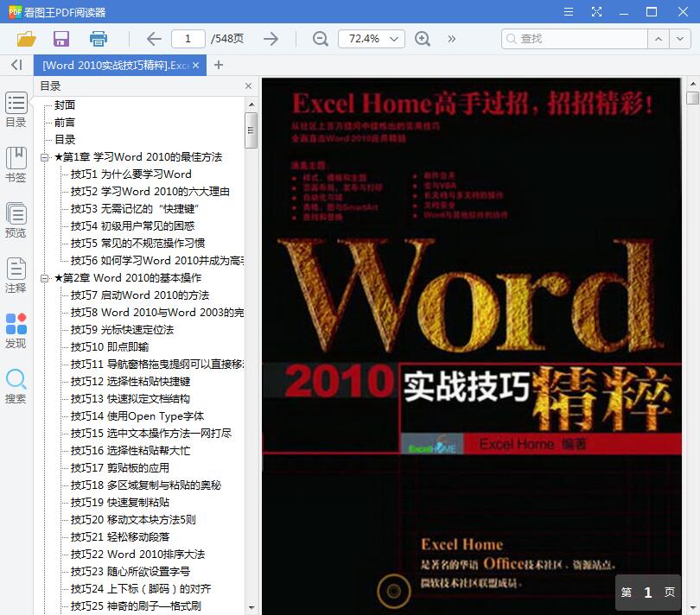700x615 pixels.
Task: Find next search result arrow
Action: [x=679, y=39]
